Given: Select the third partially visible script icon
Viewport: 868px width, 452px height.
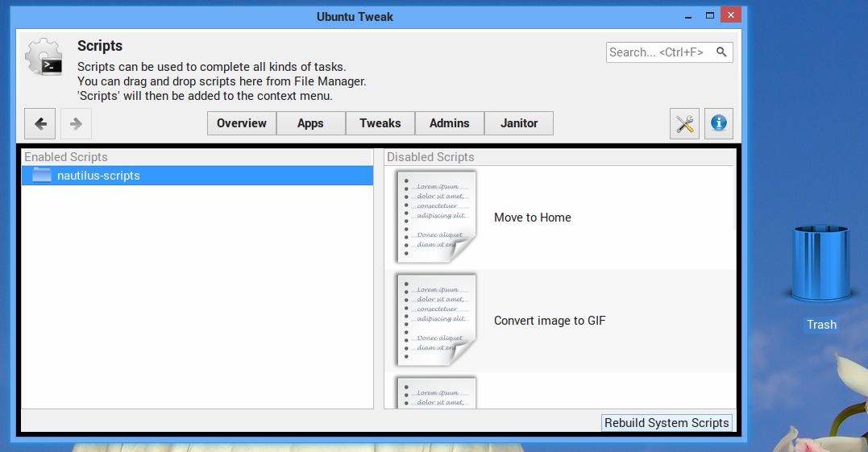Looking at the screenshot, I should point(436,392).
